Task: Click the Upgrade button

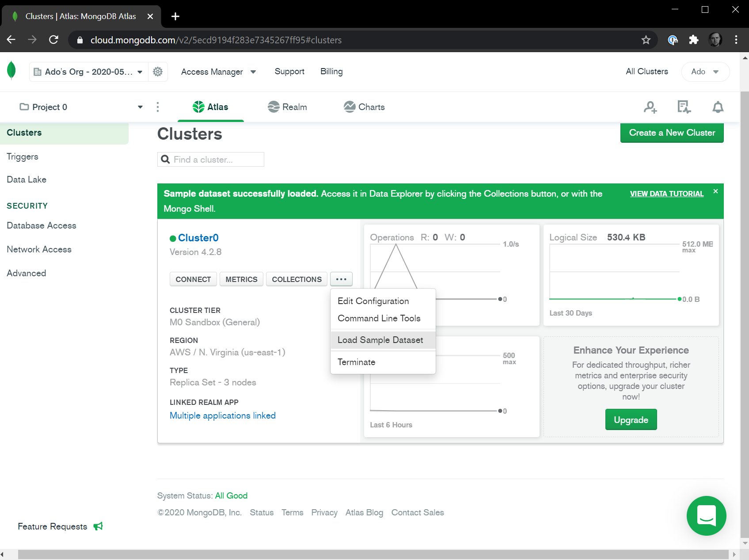Action: (x=631, y=419)
